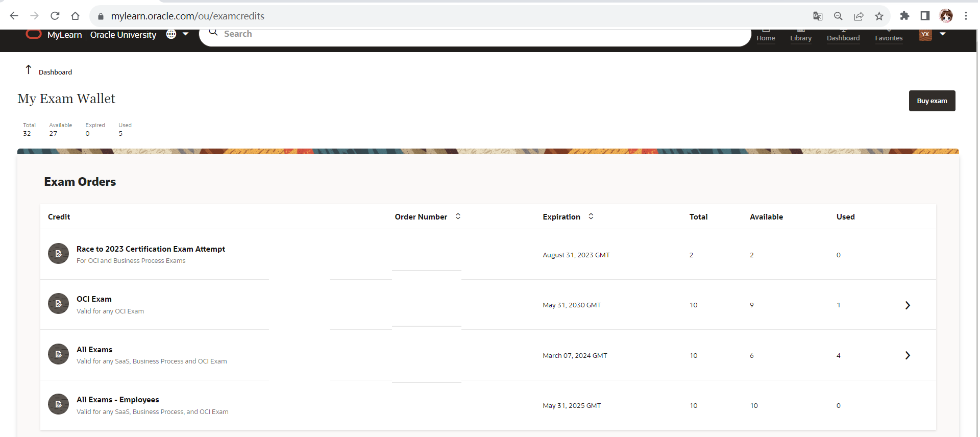The image size is (980, 437).
Task: Open the browser home page
Action: tap(76, 16)
